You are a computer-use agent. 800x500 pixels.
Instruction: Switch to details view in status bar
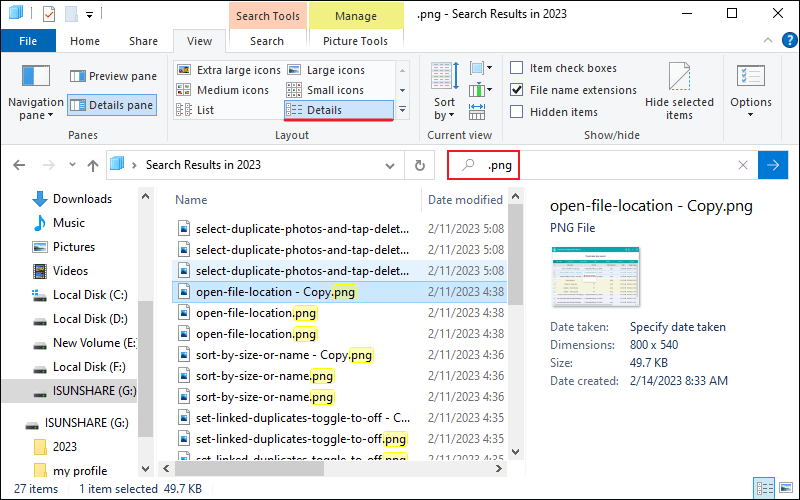(763, 489)
